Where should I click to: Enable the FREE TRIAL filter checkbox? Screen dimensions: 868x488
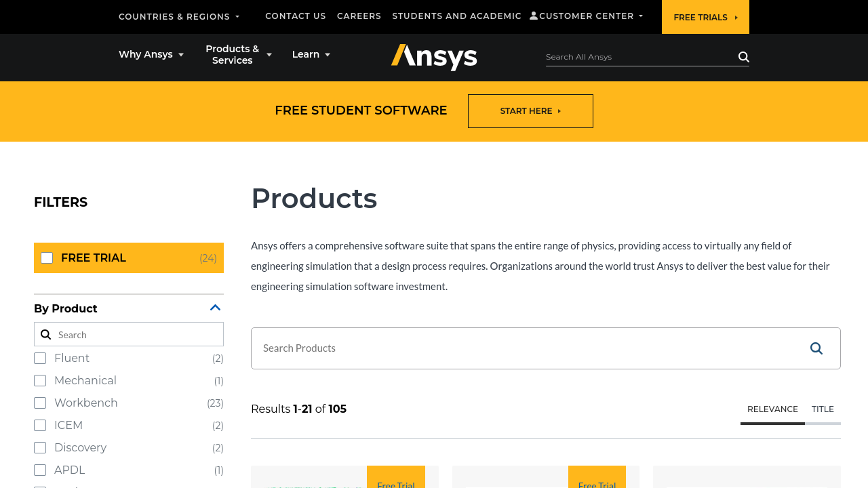pyautogui.click(x=47, y=258)
